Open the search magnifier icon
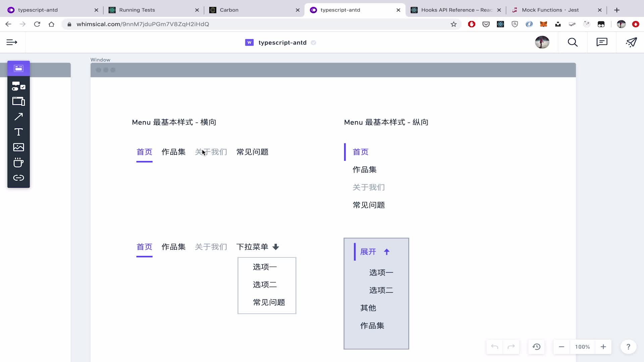 click(x=573, y=42)
